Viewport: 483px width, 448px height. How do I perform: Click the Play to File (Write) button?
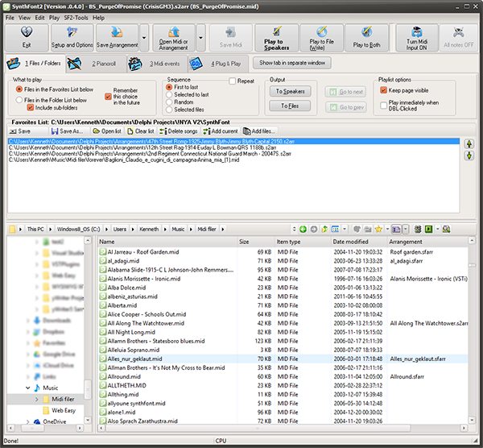click(322, 38)
